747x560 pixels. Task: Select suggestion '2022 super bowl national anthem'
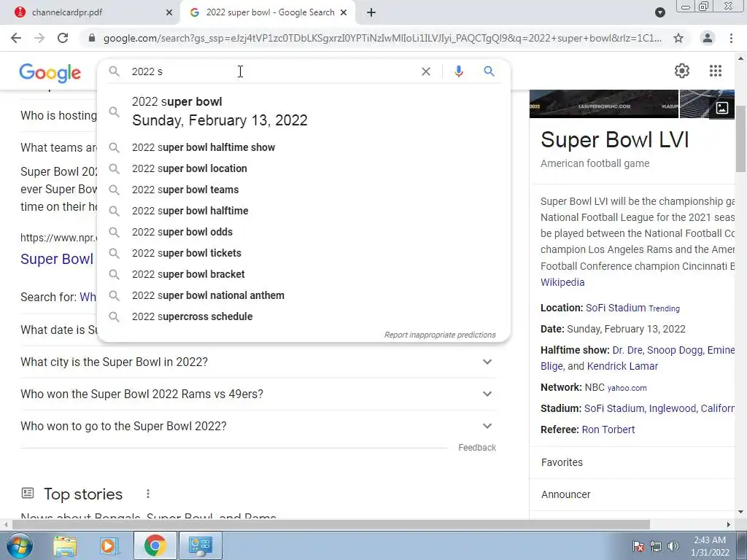(304, 295)
